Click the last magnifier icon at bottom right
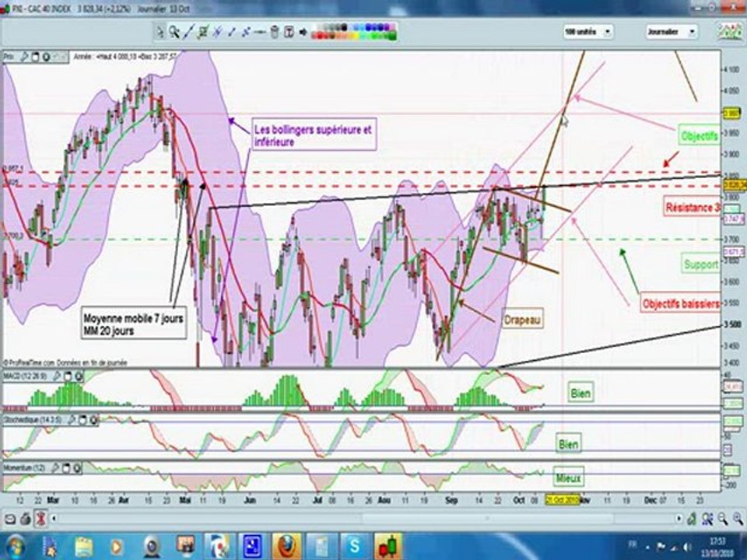Image resolution: width=747 pixels, height=560 pixels. tap(738, 519)
